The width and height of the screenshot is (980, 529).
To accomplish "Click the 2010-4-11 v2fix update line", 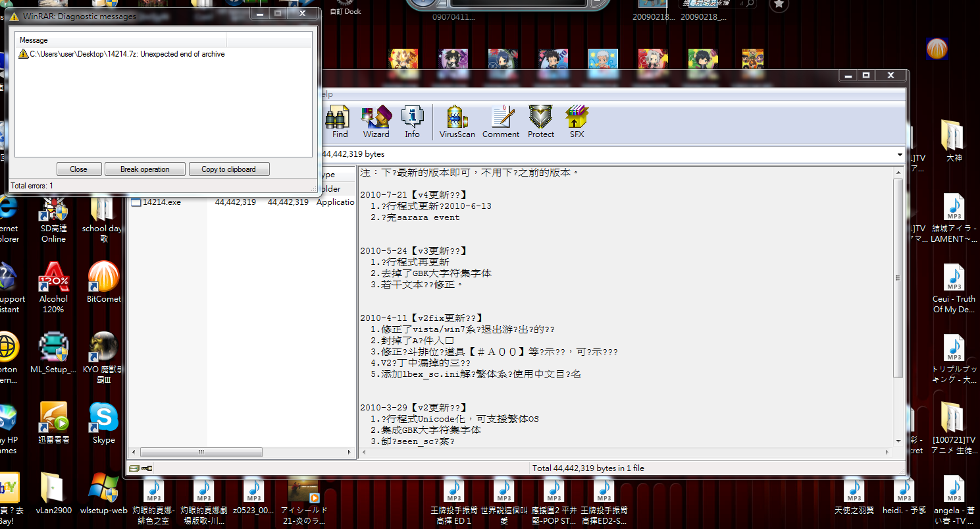I will click(x=421, y=318).
